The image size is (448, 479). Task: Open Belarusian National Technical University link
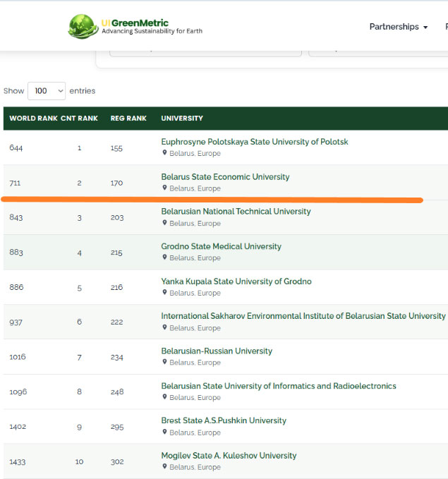(x=236, y=212)
